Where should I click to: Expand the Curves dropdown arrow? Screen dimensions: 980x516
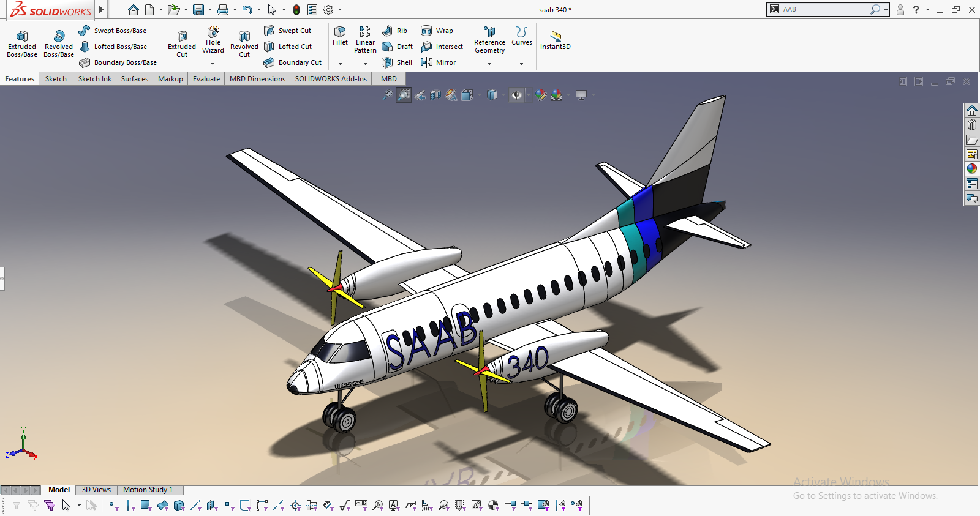(x=522, y=64)
